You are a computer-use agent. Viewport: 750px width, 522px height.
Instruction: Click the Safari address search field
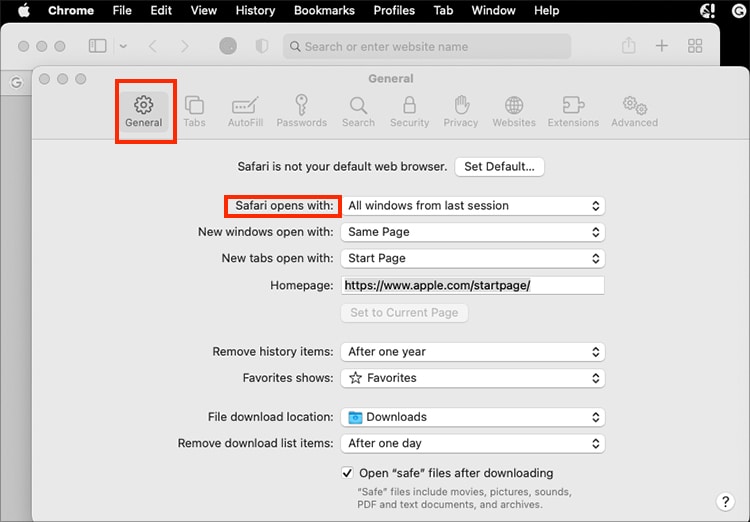[427, 46]
